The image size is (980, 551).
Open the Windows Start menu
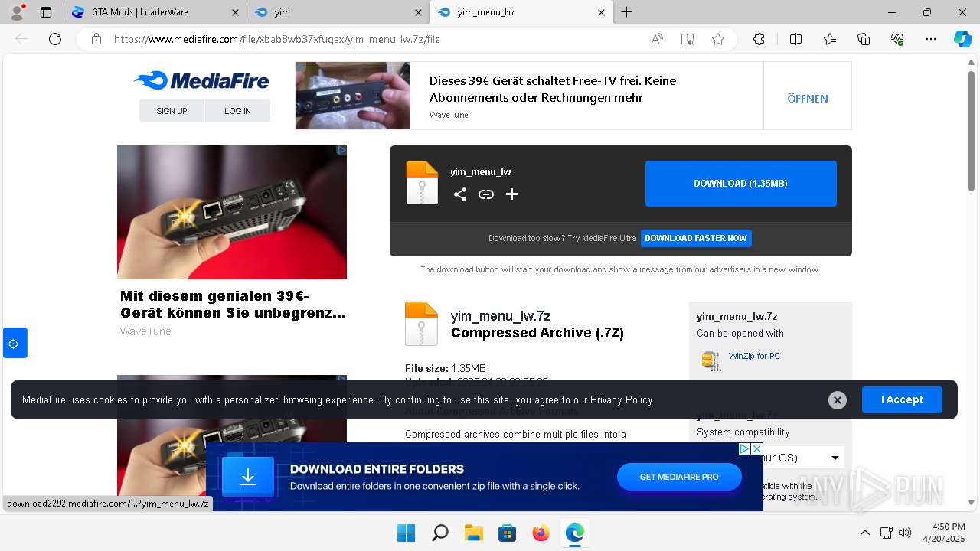coord(406,533)
